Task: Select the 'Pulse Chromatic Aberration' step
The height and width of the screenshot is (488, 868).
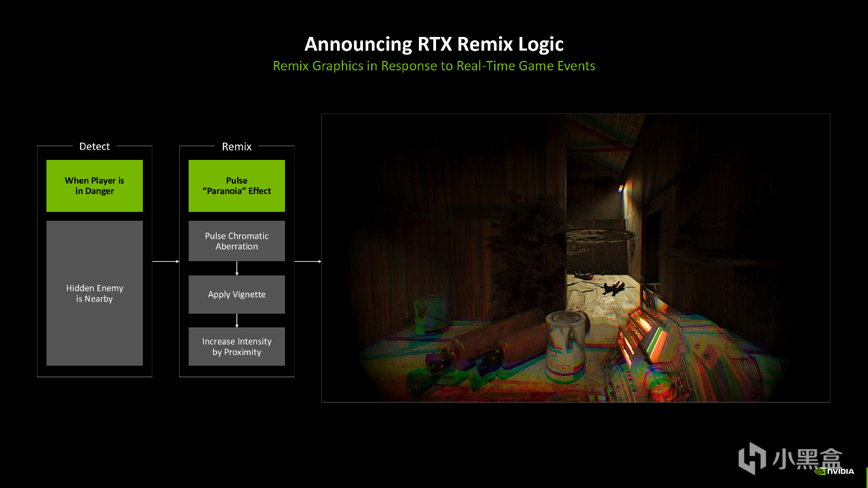Action: [x=236, y=241]
